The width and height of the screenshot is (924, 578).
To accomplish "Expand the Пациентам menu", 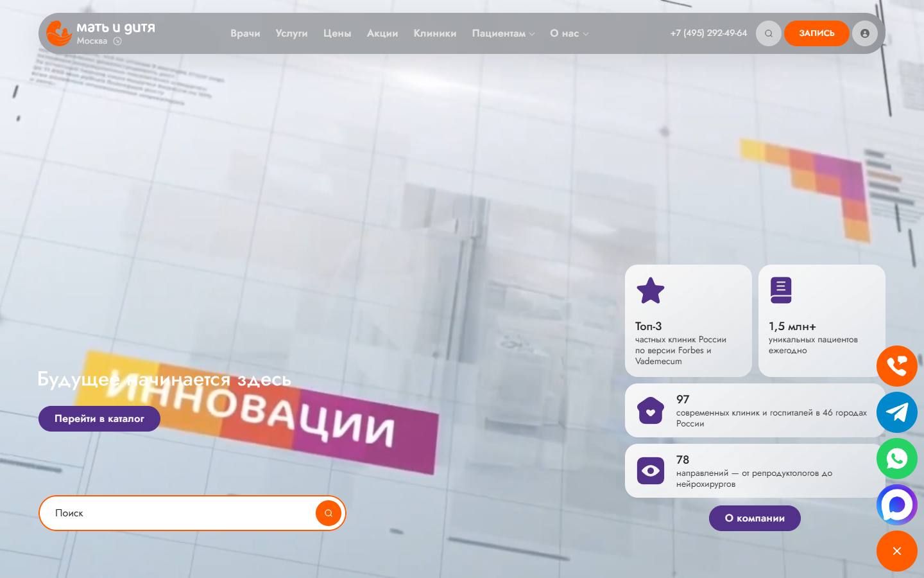I will coord(503,33).
